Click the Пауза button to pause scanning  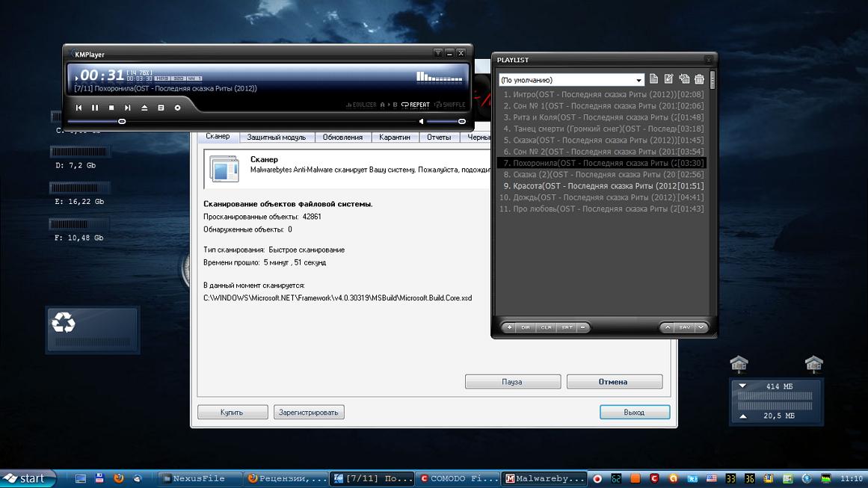512,382
